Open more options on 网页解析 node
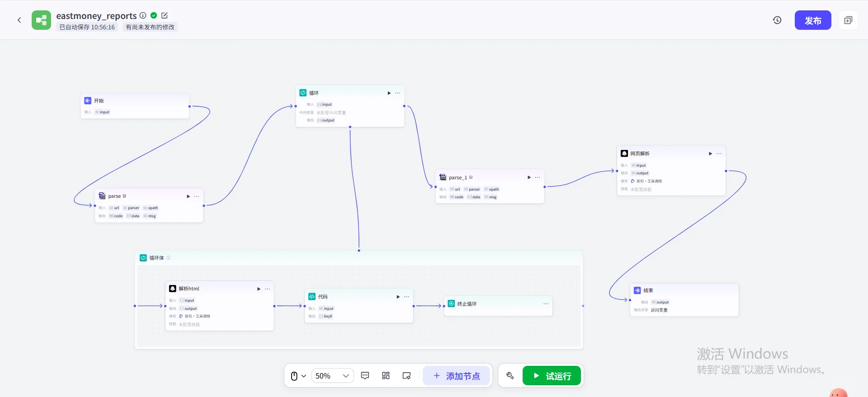Viewport: 868px width, 397px height. pyautogui.click(x=719, y=154)
